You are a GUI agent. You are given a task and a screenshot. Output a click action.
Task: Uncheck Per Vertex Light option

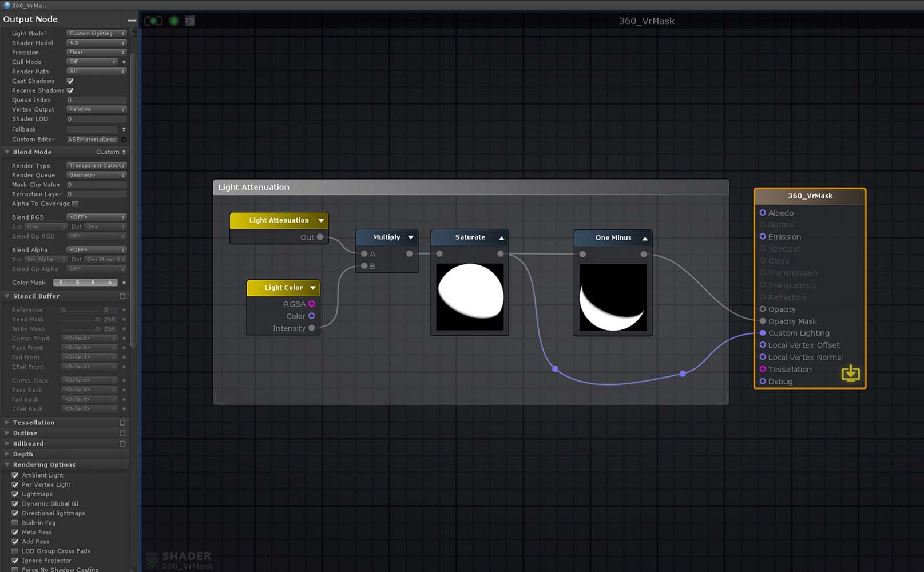click(15, 484)
